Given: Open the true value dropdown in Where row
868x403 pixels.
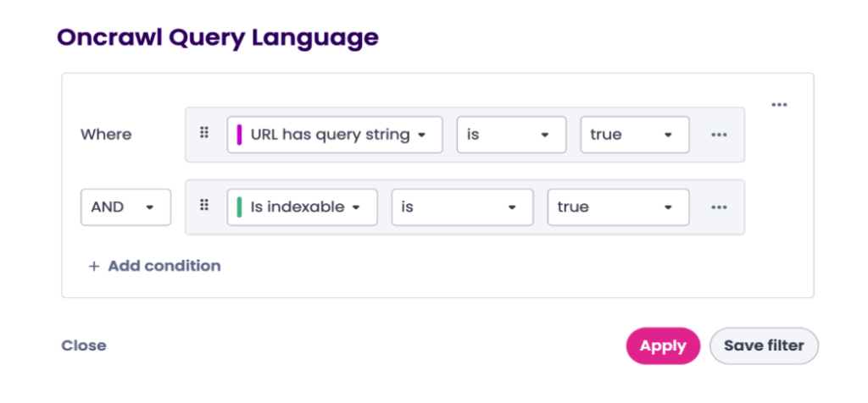Looking at the screenshot, I should click(x=634, y=135).
